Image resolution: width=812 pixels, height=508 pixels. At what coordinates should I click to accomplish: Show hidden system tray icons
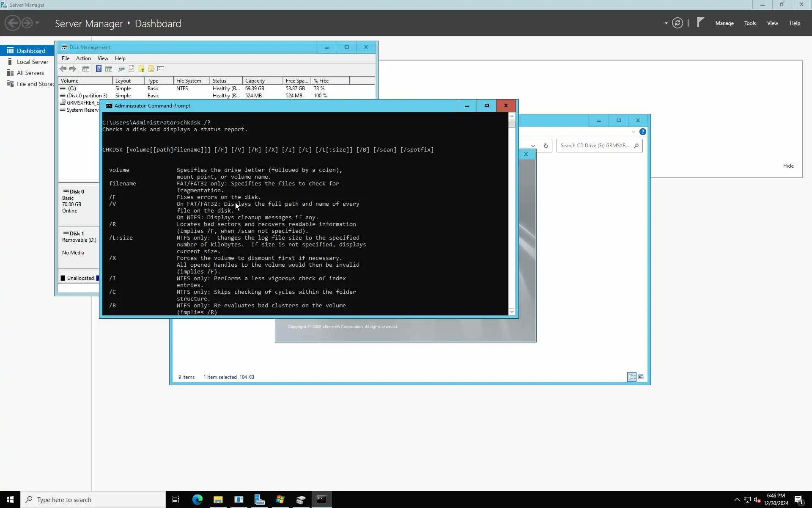tap(737, 500)
